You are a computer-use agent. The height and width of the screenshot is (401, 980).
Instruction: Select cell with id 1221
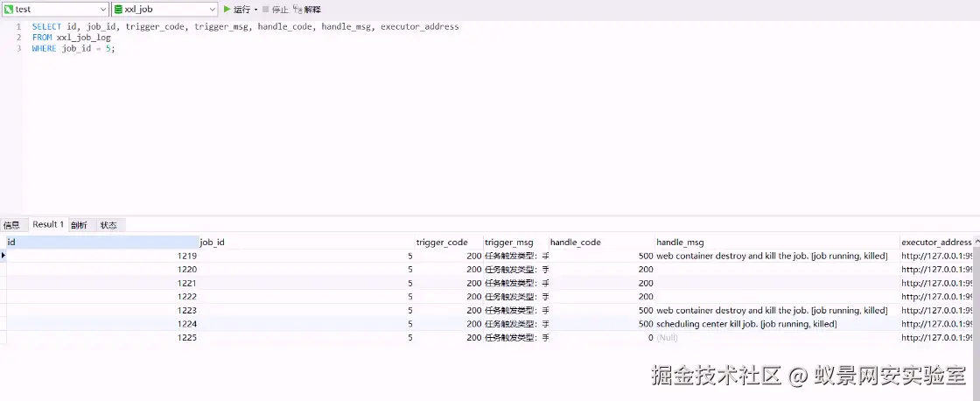[101, 284]
